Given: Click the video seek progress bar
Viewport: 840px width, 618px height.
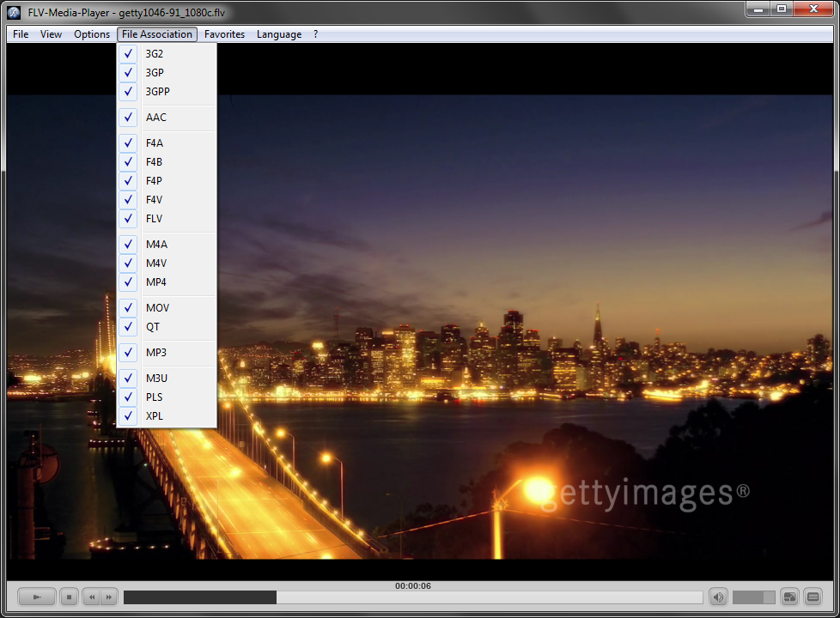Looking at the screenshot, I should click(x=412, y=597).
